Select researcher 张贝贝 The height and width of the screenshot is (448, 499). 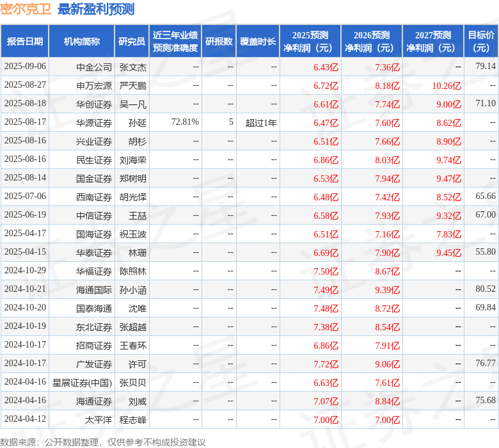pyautogui.click(x=133, y=383)
